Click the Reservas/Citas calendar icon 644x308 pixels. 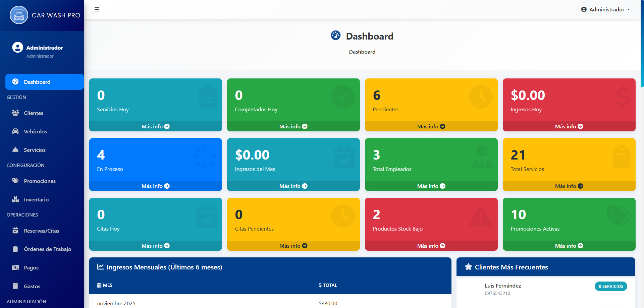pos(15,231)
